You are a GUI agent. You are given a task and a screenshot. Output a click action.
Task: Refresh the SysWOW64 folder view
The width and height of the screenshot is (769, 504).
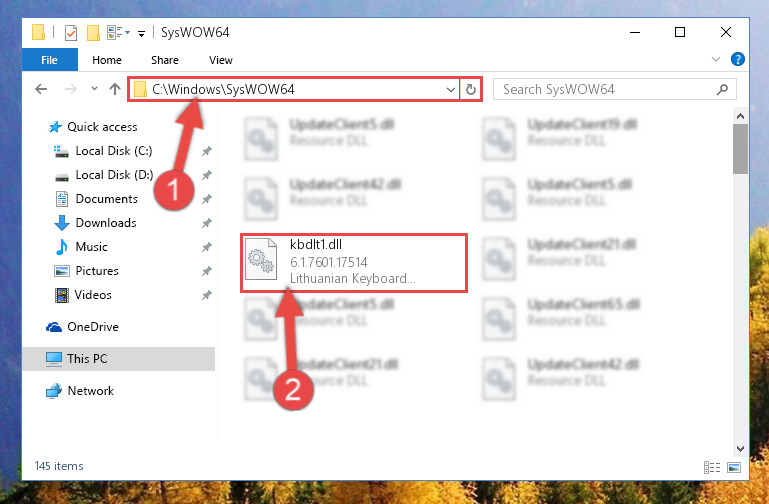[x=470, y=89]
